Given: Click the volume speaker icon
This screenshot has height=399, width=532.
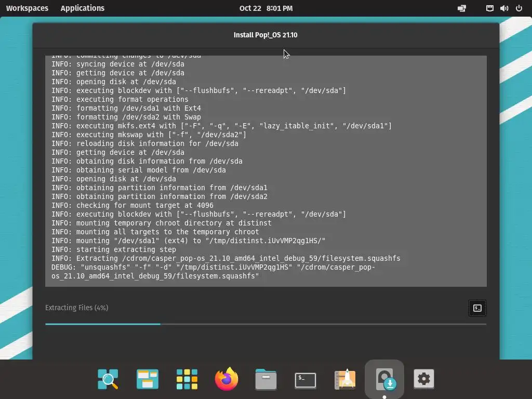Looking at the screenshot, I should (x=504, y=8).
